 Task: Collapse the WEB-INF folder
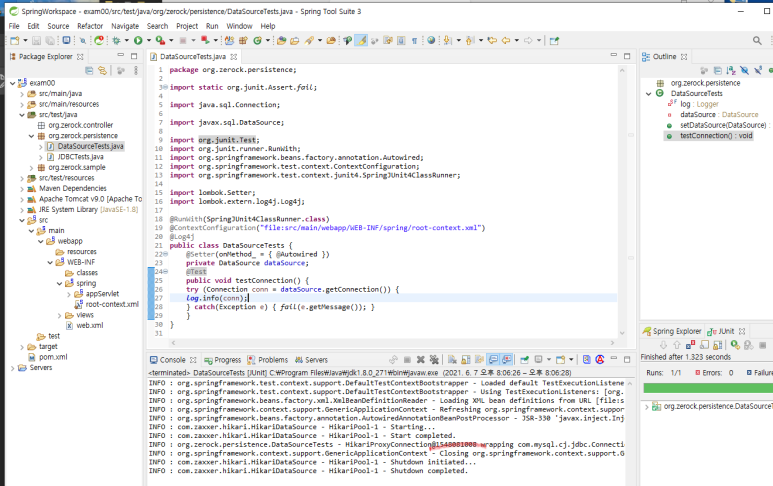pyautogui.click(x=50, y=262)
